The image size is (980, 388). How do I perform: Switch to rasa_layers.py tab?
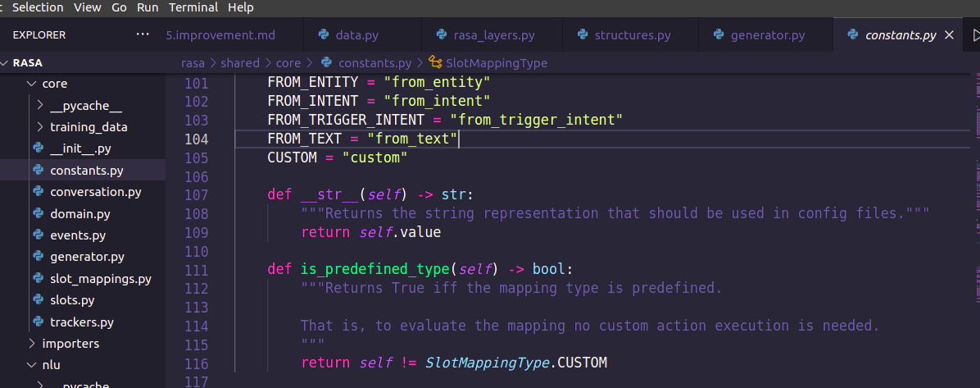[492, 35]
